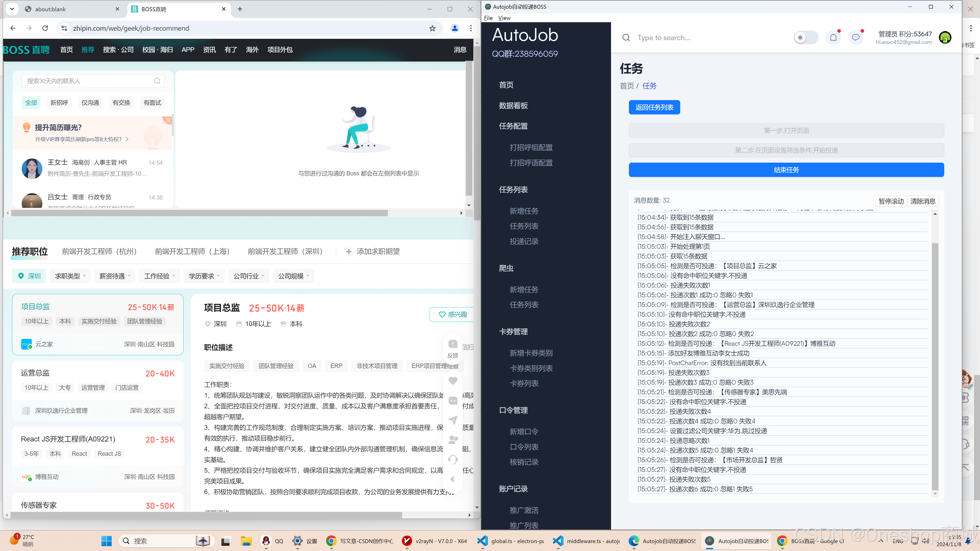Bookmark page with the star icon
This screenshot has height=551, width=980.
[433, 29]
